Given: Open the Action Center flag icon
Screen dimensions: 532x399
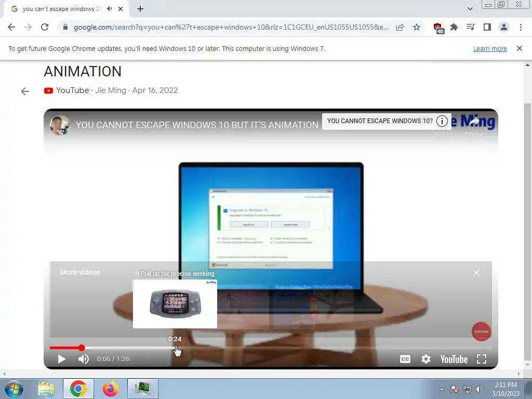Looking at the screenshot, I should pos(455,389).
